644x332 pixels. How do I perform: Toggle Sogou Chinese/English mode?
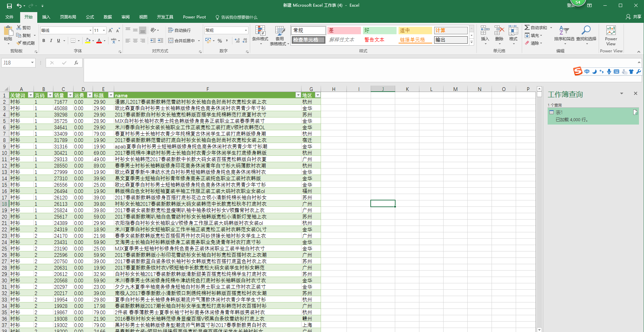pyautogui.click(x=587, y=72)
